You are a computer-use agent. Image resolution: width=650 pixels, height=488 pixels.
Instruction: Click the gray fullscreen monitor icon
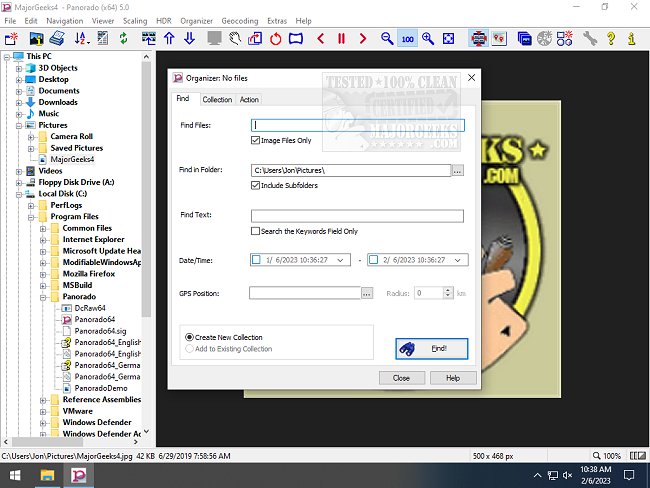point(215,39)
